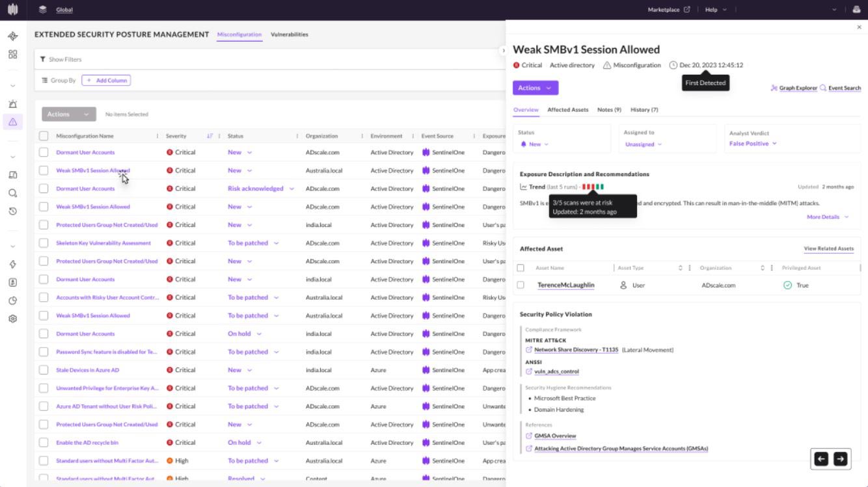This screenshot has height=487, width=868.
Task: Open the settings gear icon in left sidebar
Action: (x=13, y=319)
